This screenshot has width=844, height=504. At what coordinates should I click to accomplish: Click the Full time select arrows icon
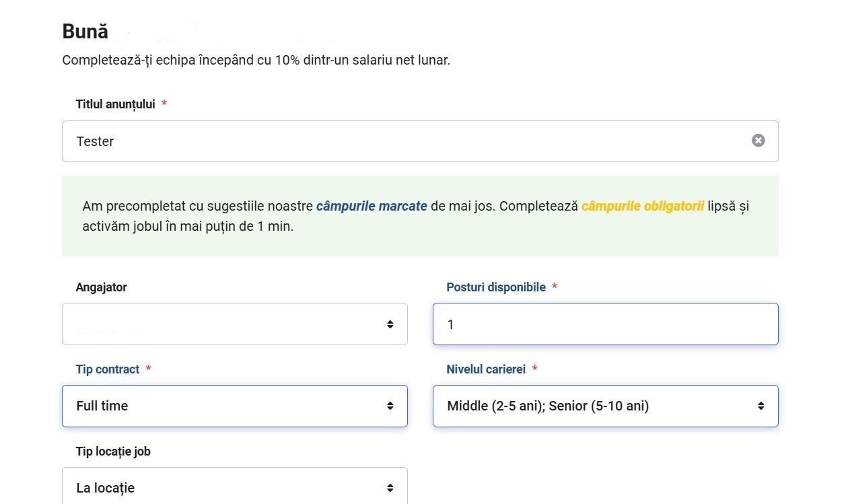(x=390, y=406)
